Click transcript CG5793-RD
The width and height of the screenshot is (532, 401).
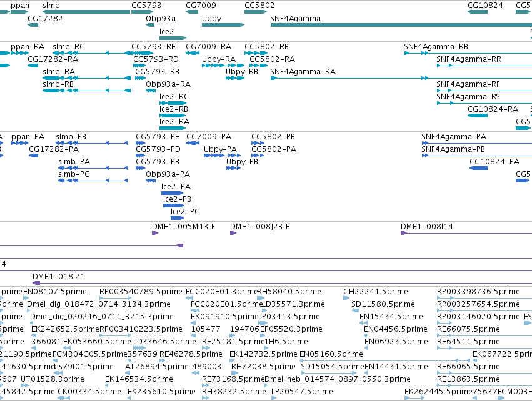point(156,59)
